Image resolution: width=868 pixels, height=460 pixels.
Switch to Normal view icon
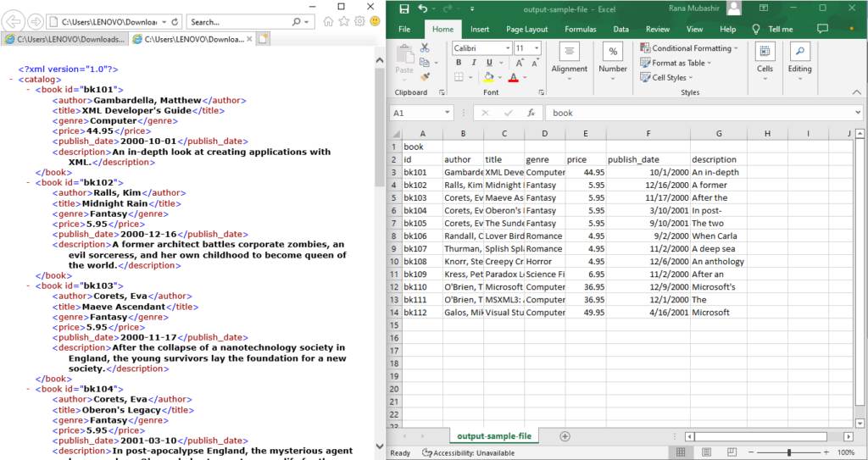coord(682,452)
